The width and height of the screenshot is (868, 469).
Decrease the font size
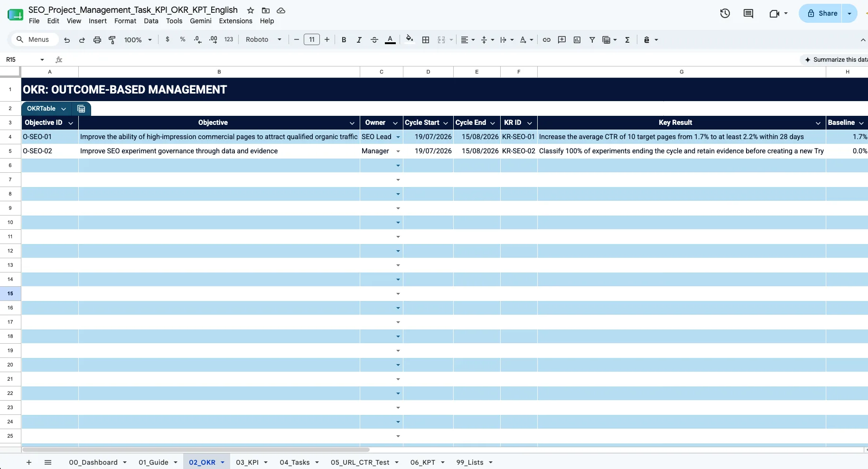point(297,40)
